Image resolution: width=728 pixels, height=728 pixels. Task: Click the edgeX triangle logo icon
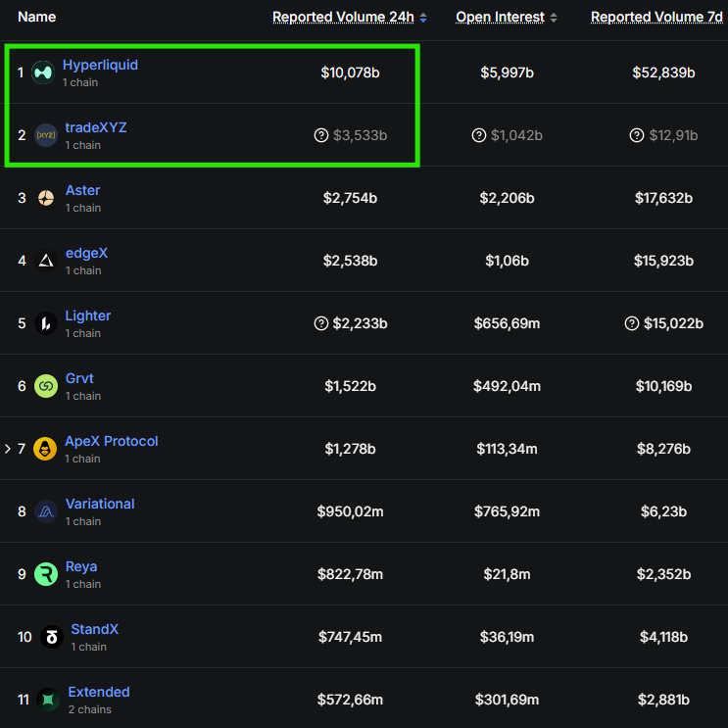46,261
